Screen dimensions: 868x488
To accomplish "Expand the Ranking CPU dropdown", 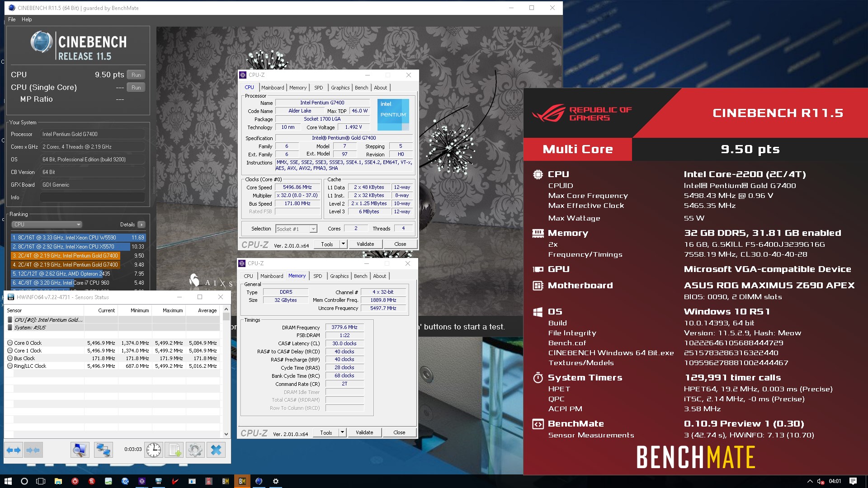I will (x=47, y=225).
